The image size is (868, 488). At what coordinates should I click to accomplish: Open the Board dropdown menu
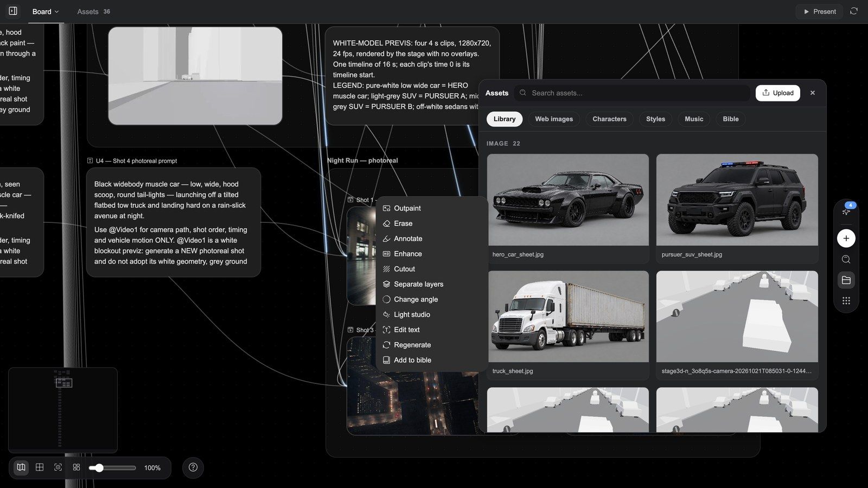[46, 11]
